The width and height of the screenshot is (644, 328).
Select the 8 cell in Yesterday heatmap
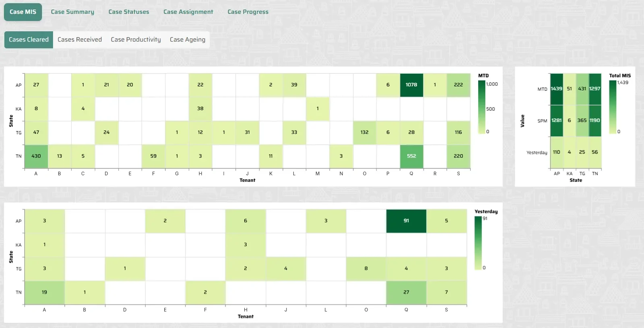tap(366, 269)
